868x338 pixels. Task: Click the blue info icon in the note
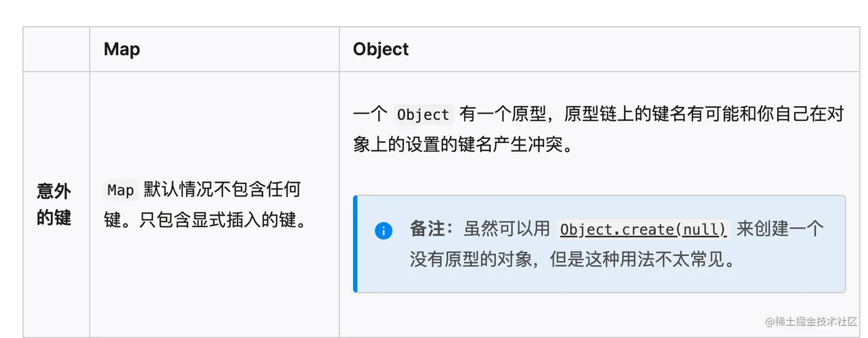tap(383, 231)
